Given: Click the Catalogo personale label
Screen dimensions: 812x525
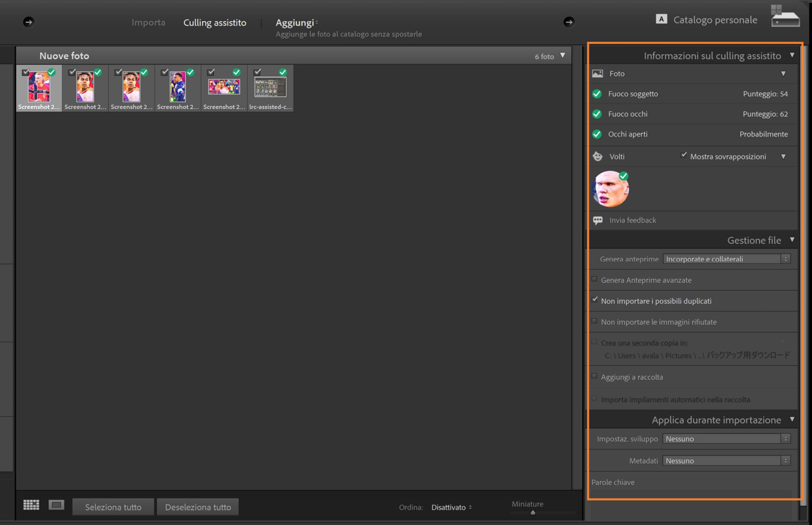Looking at the screenshot, I should (715, 20).
